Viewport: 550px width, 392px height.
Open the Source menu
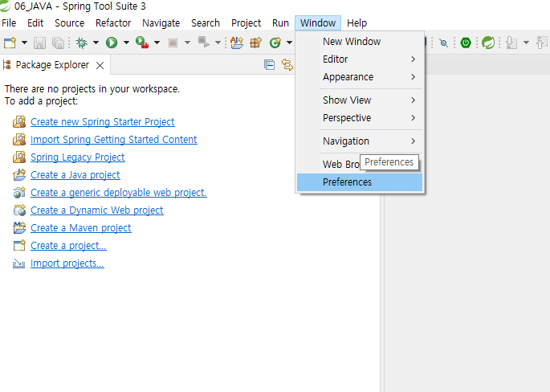(69, 23)
